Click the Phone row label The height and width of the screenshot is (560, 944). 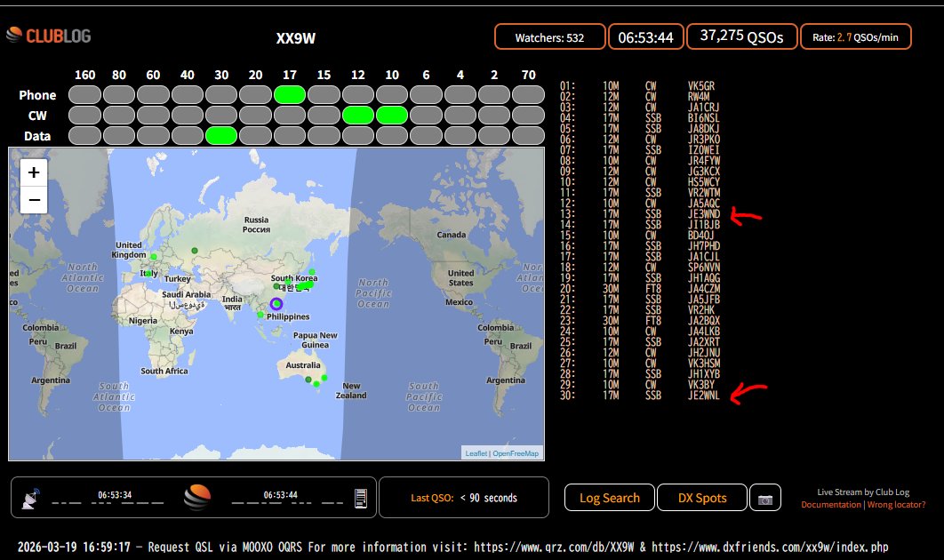click(37, 95)
